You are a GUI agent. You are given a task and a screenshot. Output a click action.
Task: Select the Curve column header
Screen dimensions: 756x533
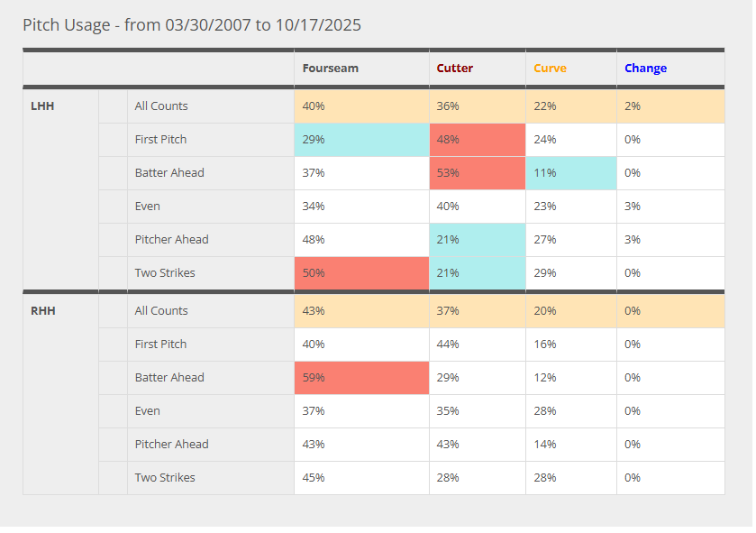550,68
